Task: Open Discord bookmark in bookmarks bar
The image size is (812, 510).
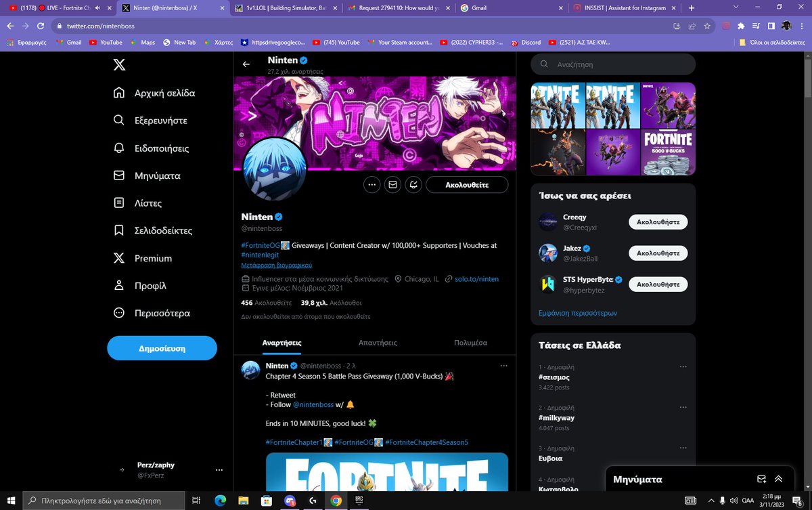Action: coord(526,42)
